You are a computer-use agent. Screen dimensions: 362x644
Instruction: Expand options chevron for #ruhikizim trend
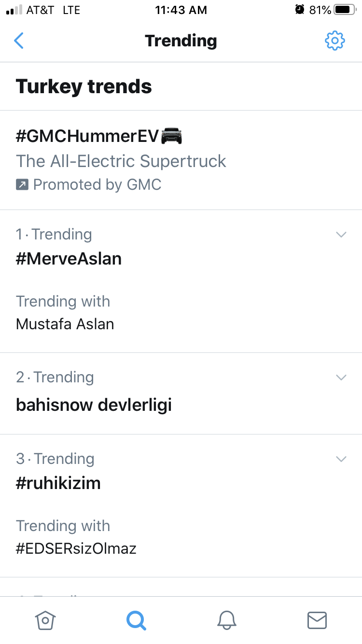[341, 459]
